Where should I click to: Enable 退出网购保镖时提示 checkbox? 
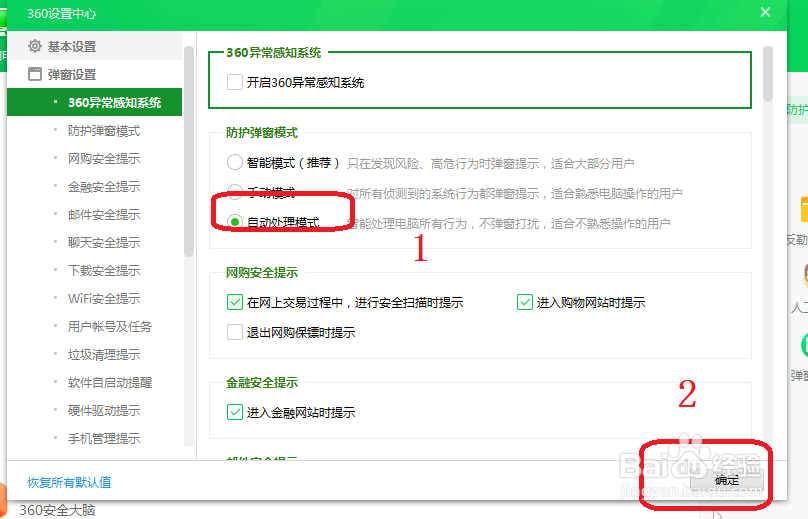coord(234,332)
